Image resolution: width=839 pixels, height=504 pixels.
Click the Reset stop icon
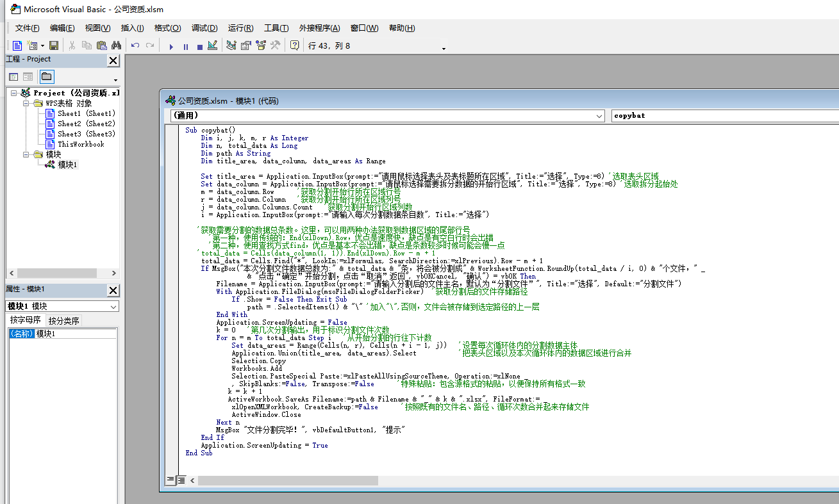click(x=199, y=46)
